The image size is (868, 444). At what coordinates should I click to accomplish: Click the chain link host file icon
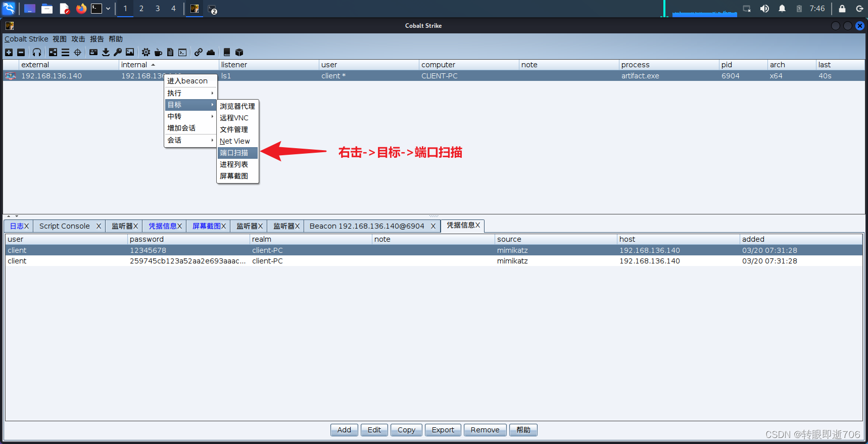click(199, 52)
